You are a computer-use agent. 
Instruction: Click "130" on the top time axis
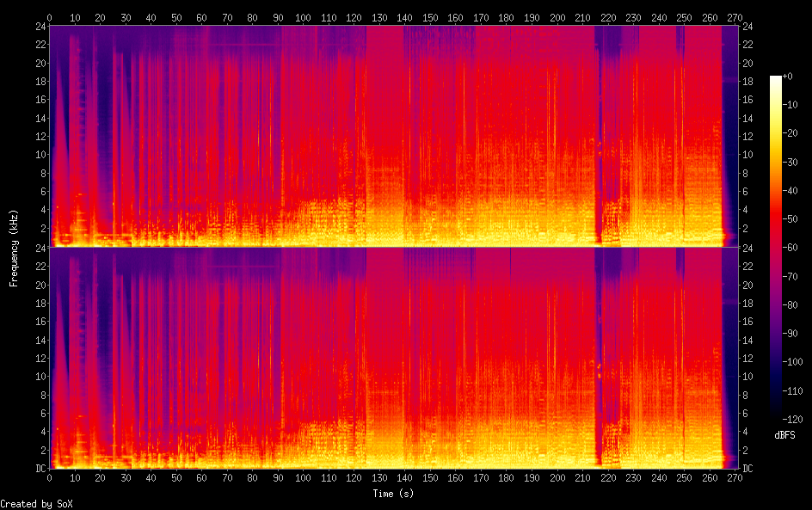tap(379, 17)
